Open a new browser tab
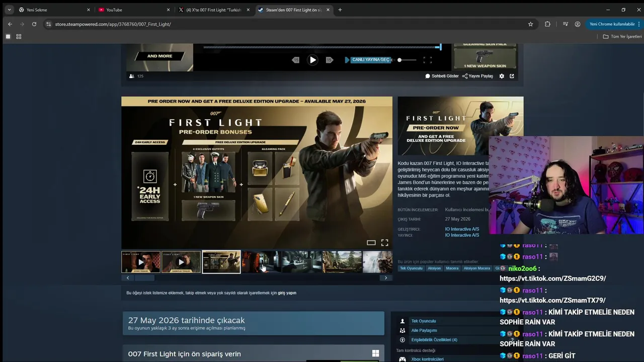Viewport: 644px width, 362px height. pyautogui.click(x=340, y=10)
